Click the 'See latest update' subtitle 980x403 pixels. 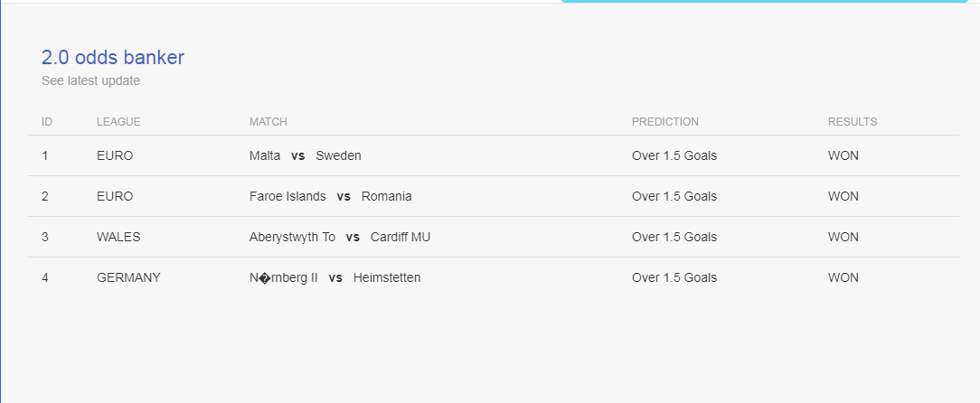[x=90, y=80]
